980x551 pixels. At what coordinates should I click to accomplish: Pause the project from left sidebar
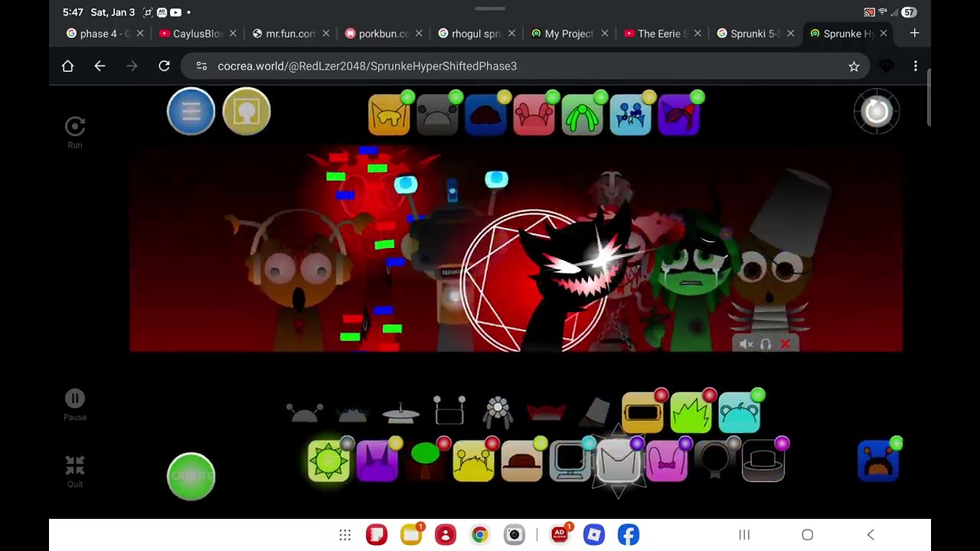coord(75,405)
